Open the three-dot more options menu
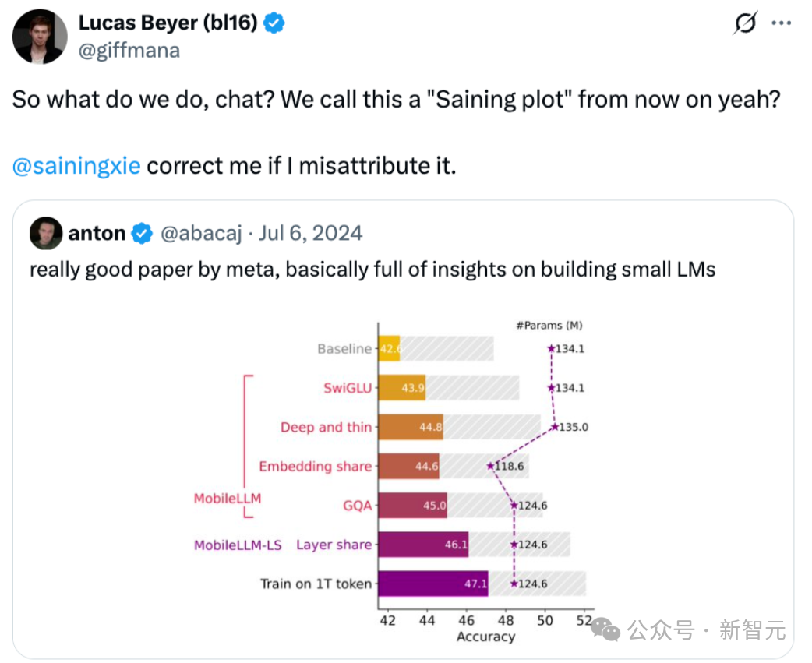Screen dimensions: 812x663 click(x=781, y=23)
